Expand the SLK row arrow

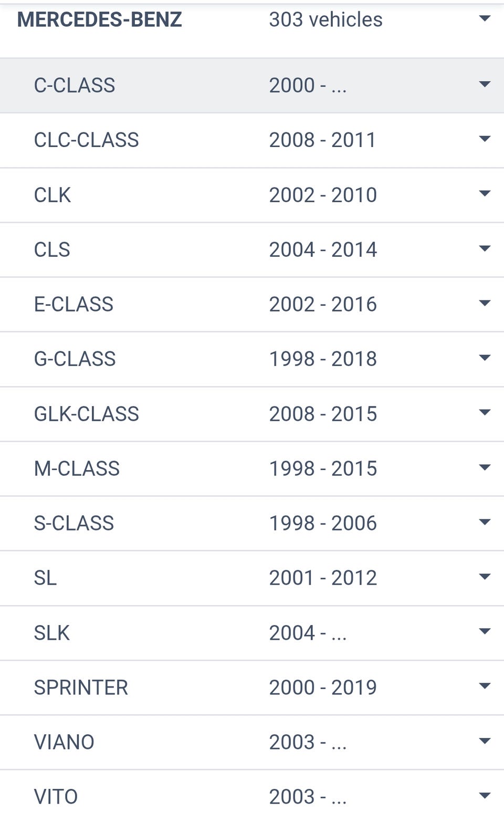coord(485,631)
